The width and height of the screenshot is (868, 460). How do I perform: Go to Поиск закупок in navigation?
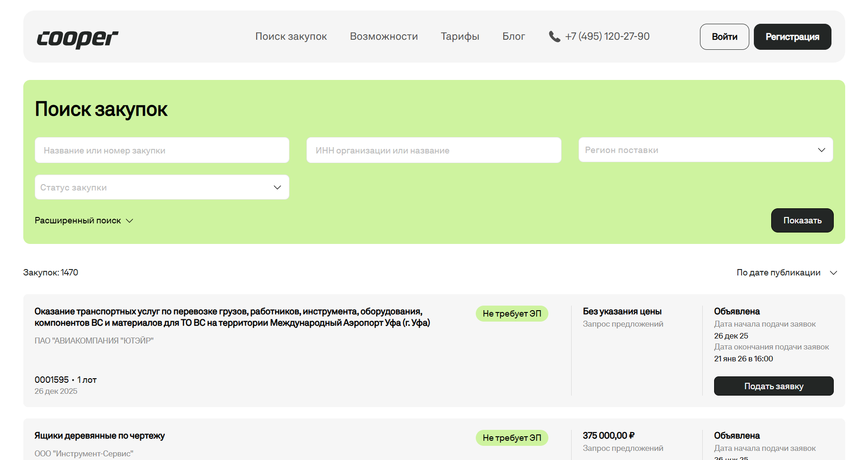pos(291,37)
